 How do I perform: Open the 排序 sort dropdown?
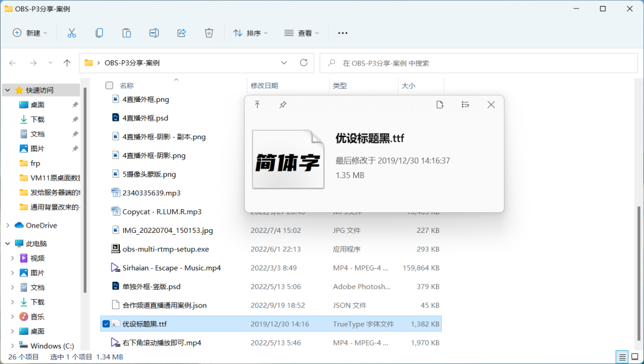[250, 33]
